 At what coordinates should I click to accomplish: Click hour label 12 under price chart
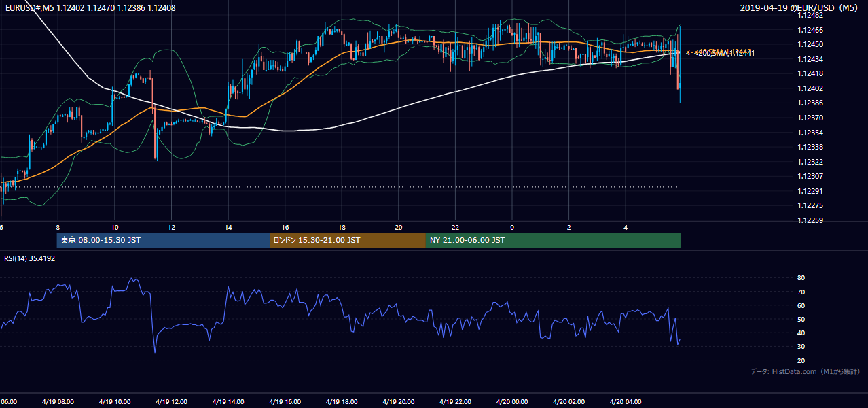point(172,227)
